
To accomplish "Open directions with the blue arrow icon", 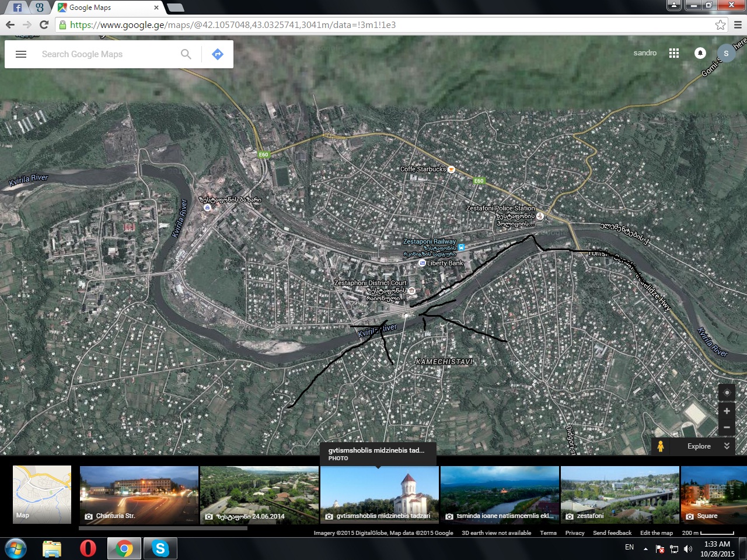I will [x=218, y=54].
